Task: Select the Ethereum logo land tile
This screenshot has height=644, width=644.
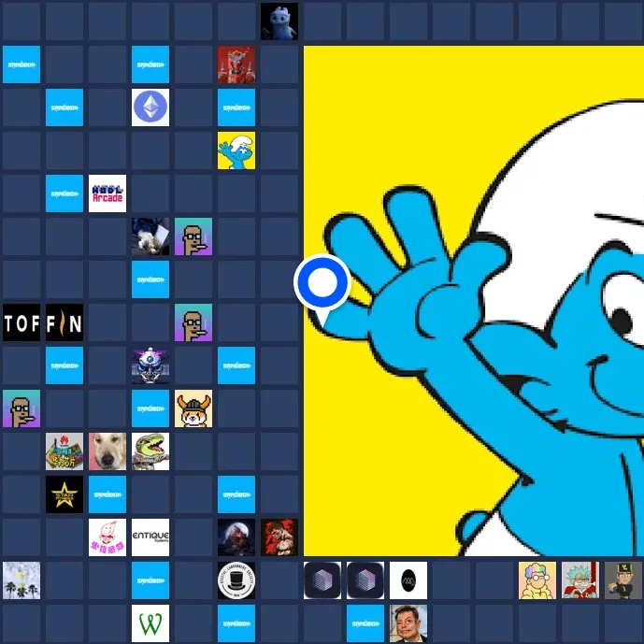Action: click(150, 107)
